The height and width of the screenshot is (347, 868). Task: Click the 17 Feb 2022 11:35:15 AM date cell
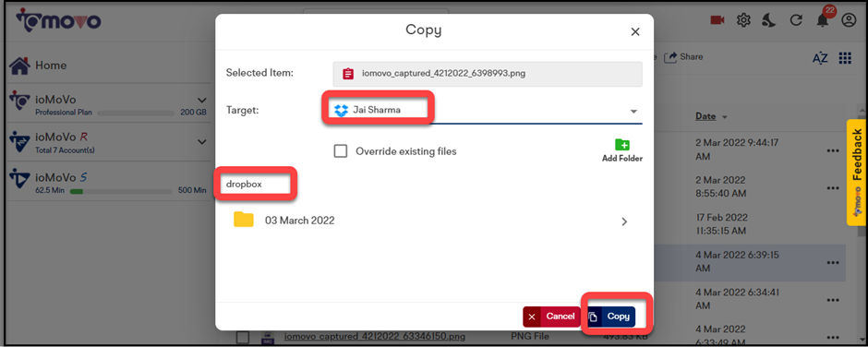click(x=721, y=224)
